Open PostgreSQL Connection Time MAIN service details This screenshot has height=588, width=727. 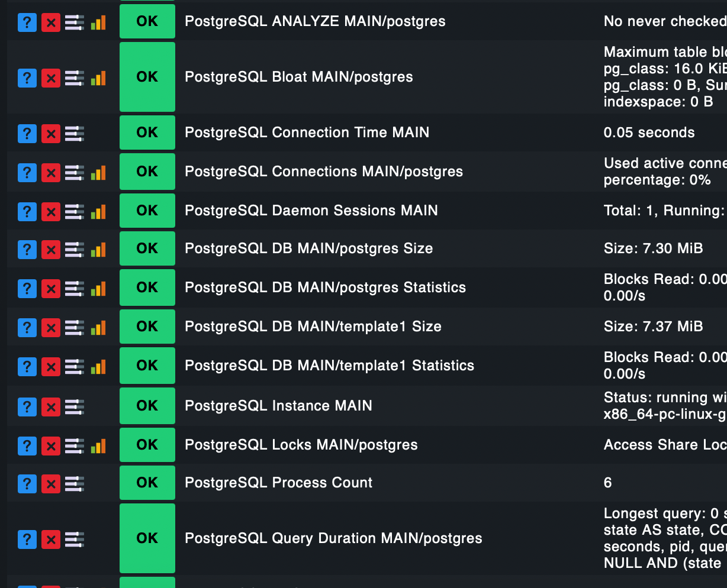(x=307, y=133)
